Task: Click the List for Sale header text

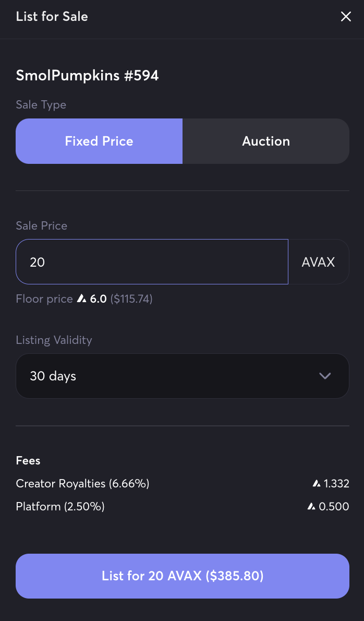Action: click(x=52, y=16)
